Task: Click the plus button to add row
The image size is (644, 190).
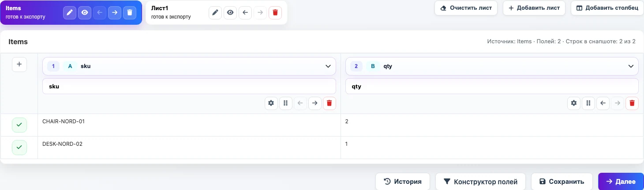Action: pyautogui.click(x=19, y=65)
